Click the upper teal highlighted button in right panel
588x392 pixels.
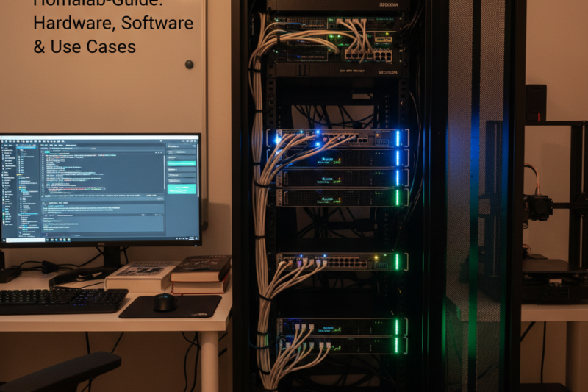pos(182,163)
